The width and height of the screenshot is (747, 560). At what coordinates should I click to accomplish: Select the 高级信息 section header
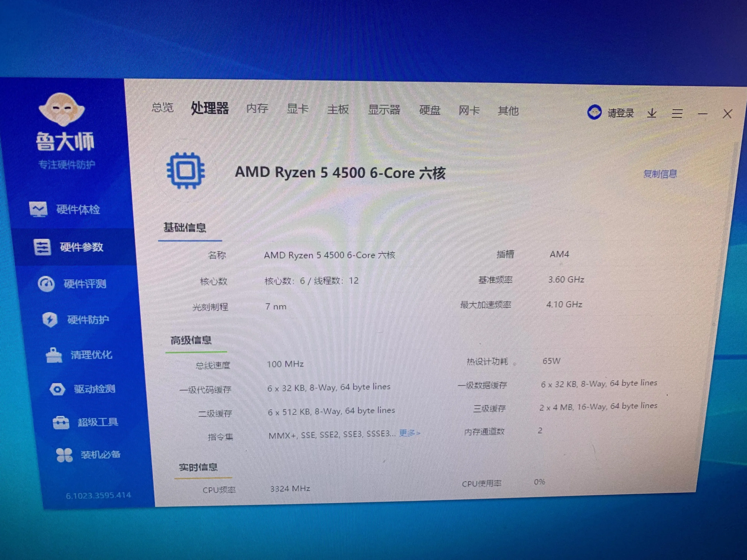(191, 340)
